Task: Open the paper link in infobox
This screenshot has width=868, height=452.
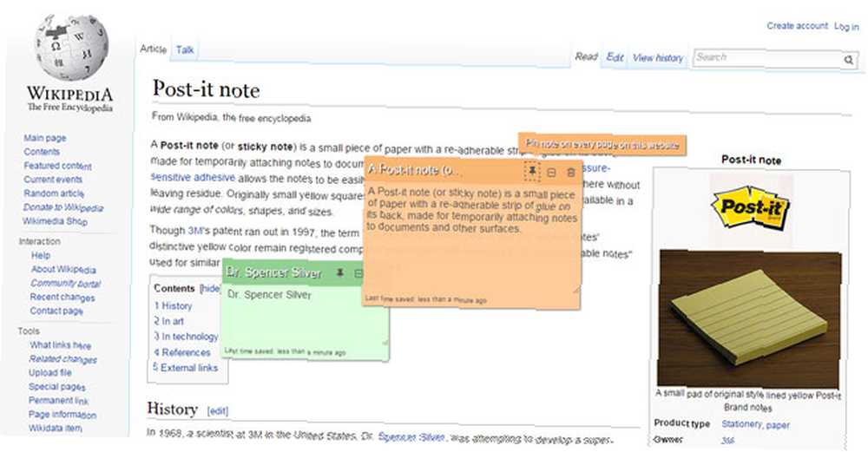Action: (x=778, y=425)
